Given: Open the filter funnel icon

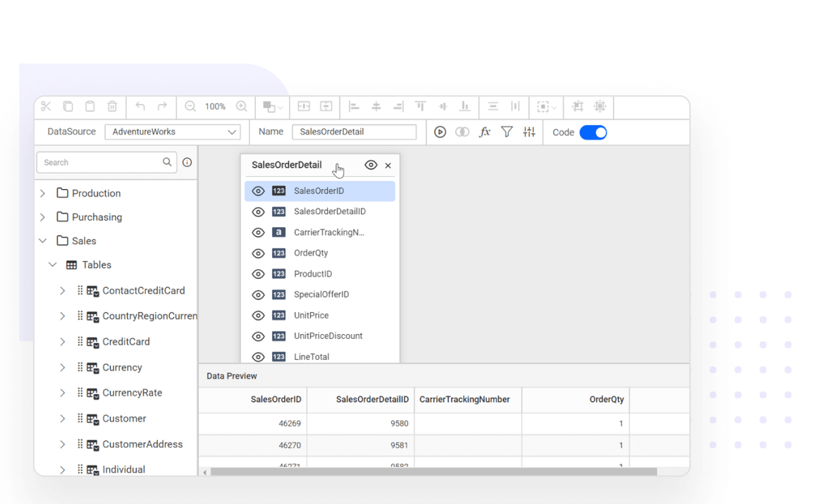Looking at the screenshot, I should tap(507, 132).
